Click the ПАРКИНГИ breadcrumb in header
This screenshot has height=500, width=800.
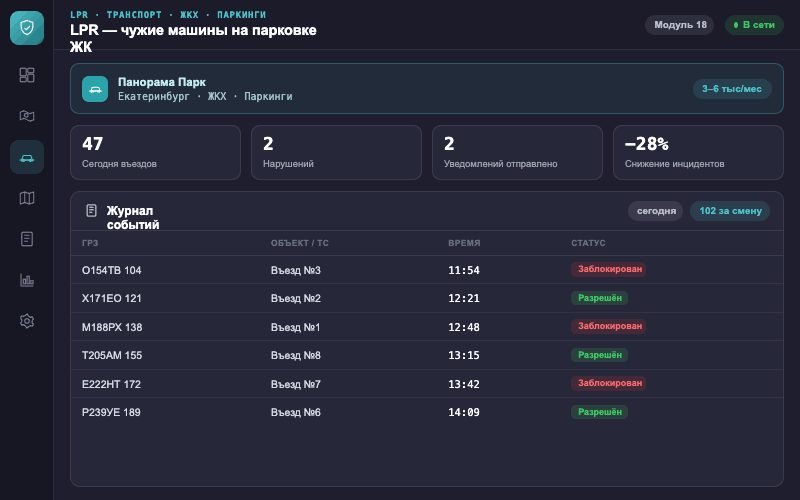(242, 15)
